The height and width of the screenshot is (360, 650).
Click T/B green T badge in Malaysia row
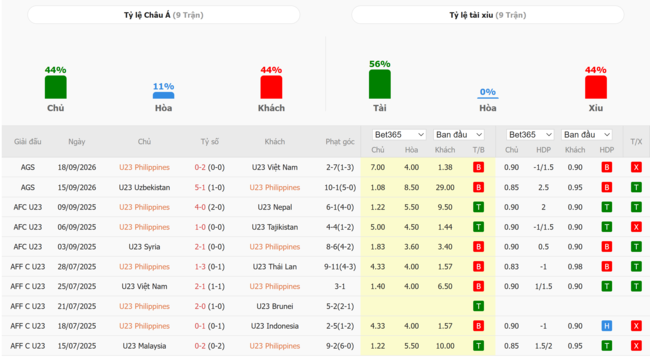[478, 346]
